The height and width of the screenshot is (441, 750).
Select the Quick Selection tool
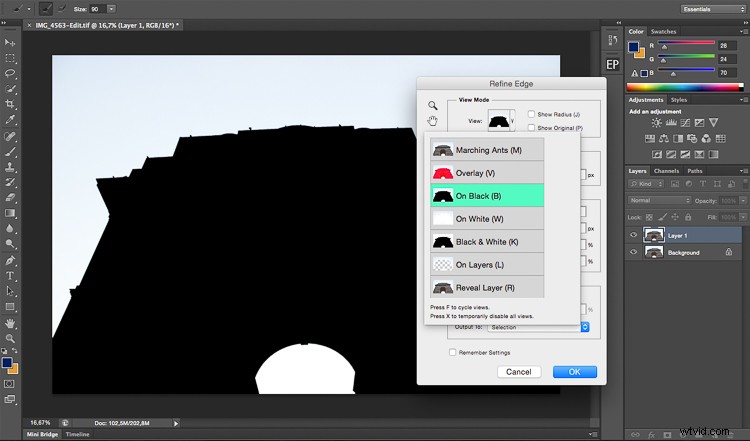tap(10, 88)
